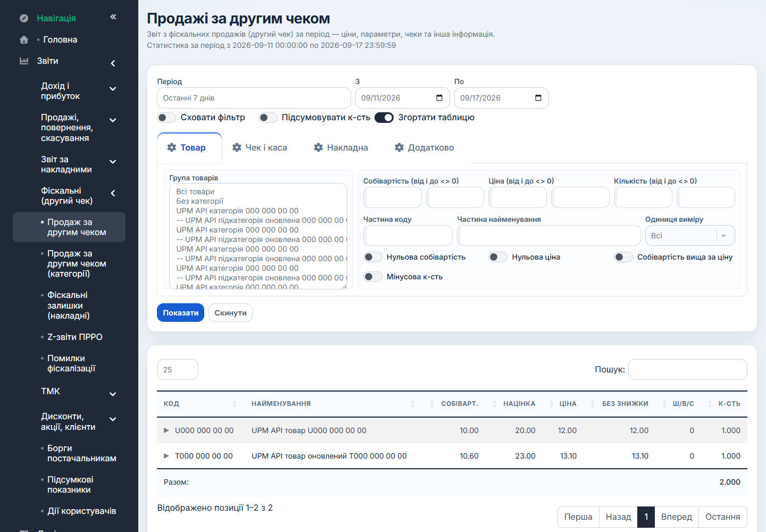Screen dimensions: 766x532
Task: Switch to Чек і каса tab
Action: click(x=260, y=148)
